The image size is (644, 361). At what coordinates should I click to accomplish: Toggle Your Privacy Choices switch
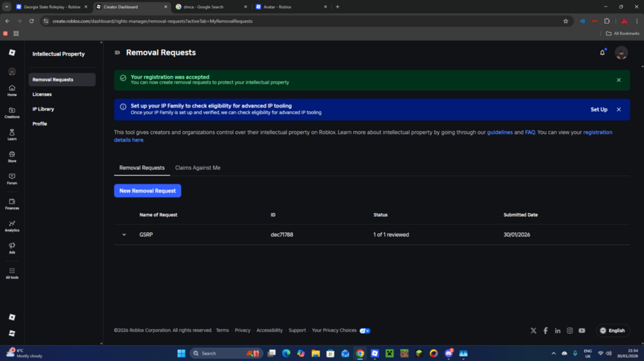click(x=365, y=331)
